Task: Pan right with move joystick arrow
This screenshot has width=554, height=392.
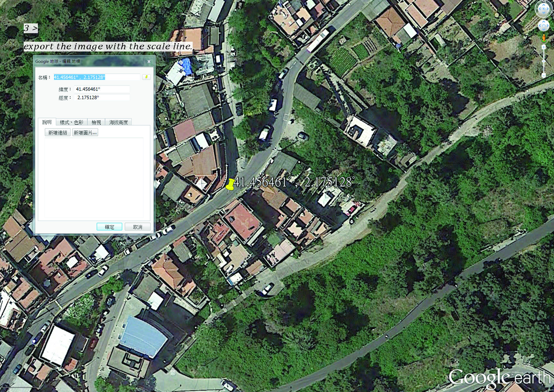Action: pyautogui.click(x=548, y=25)
